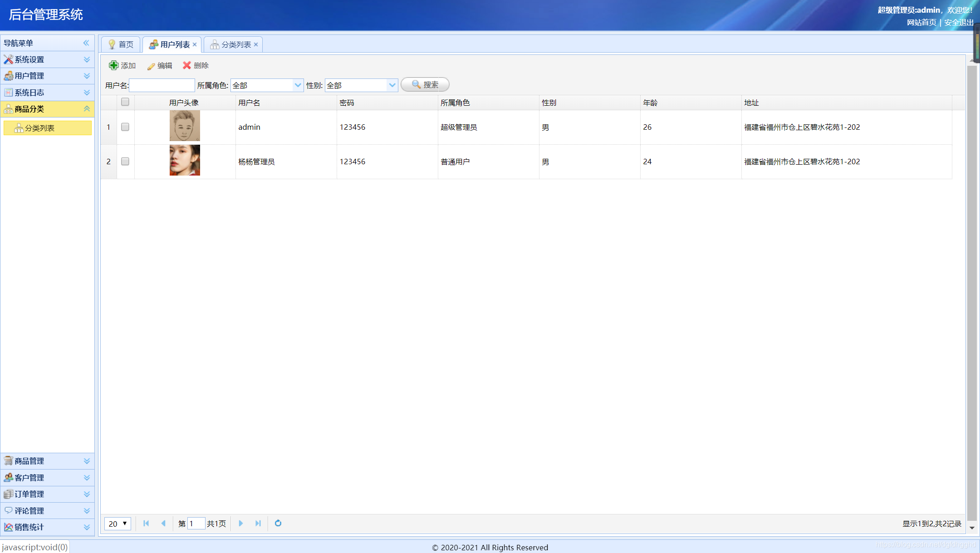This screenshot has width=980, height=553.
Task: Expand the 系统设置 menu section
Action: click(x=47, y=59)
